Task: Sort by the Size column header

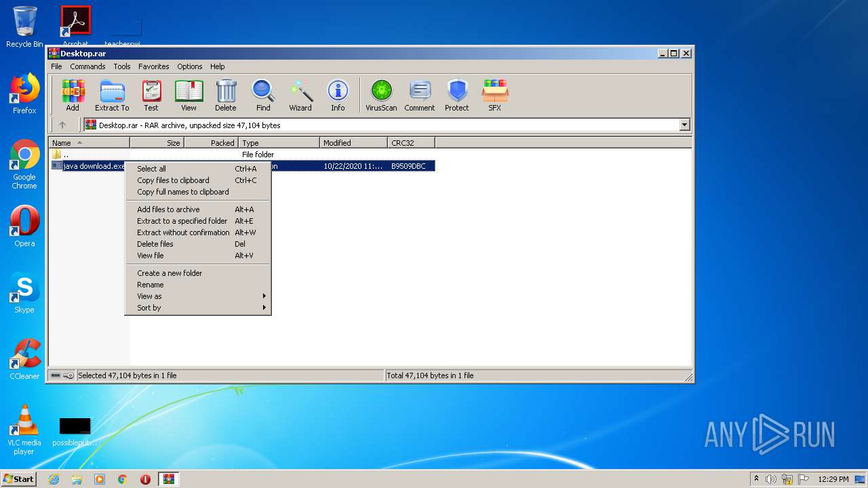Action: coord(157,142)
